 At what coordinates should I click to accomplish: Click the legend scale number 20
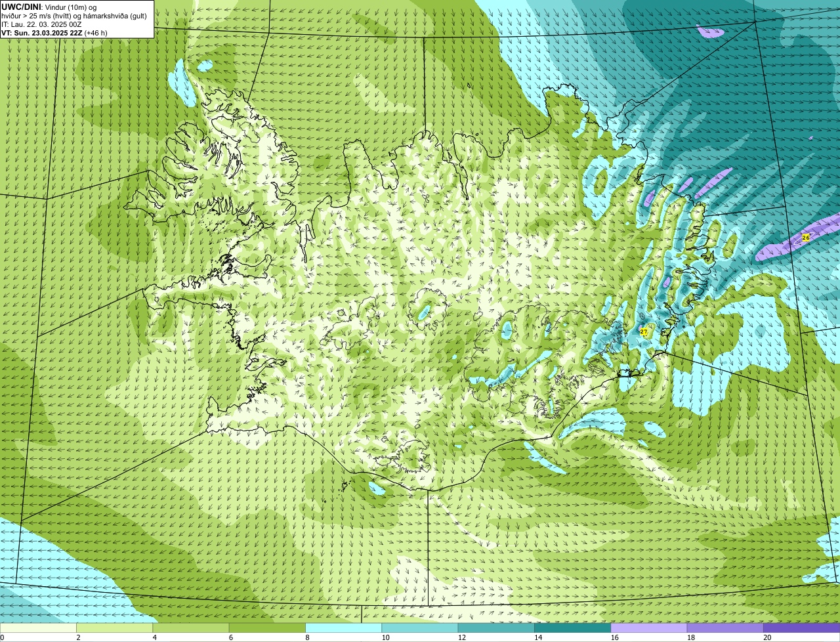[767, 637]
